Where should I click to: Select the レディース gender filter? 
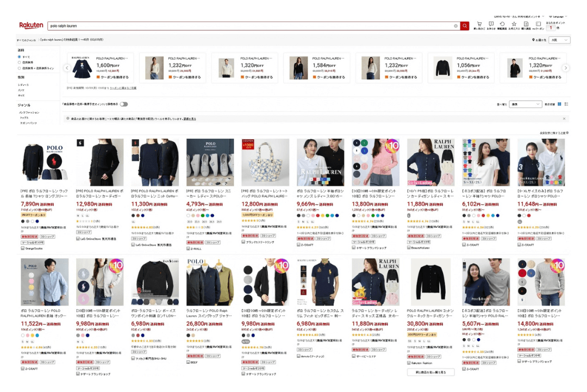[x=23, y=85]
